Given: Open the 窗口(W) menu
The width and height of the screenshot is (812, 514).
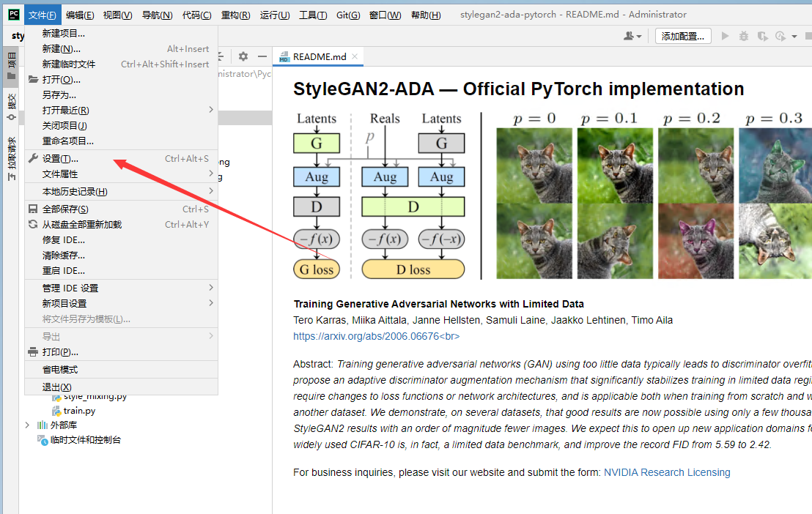Looking at the screenshot, I should point(385,15).
